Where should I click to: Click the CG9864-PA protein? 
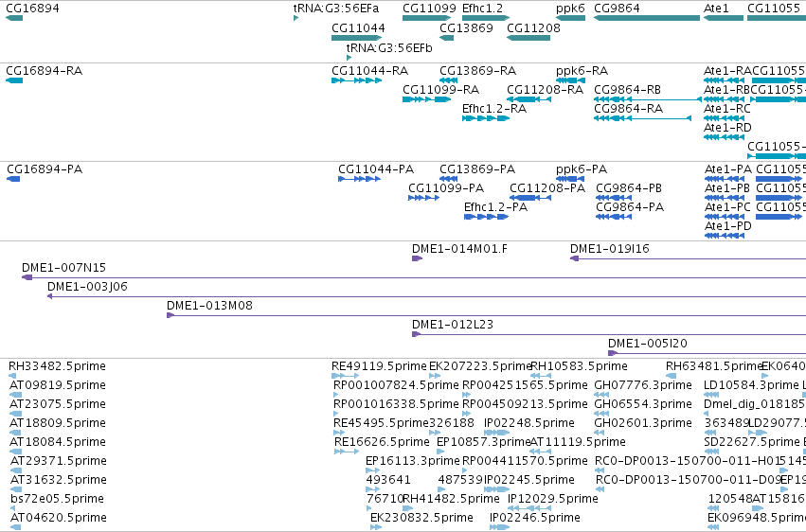click(x=614, y=217)
